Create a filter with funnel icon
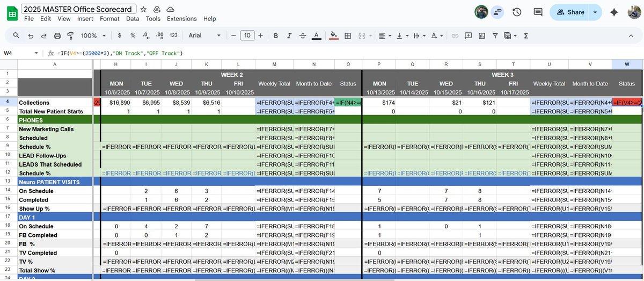The width and height of the screenshot is (644, 281). (x=495, y=35)
